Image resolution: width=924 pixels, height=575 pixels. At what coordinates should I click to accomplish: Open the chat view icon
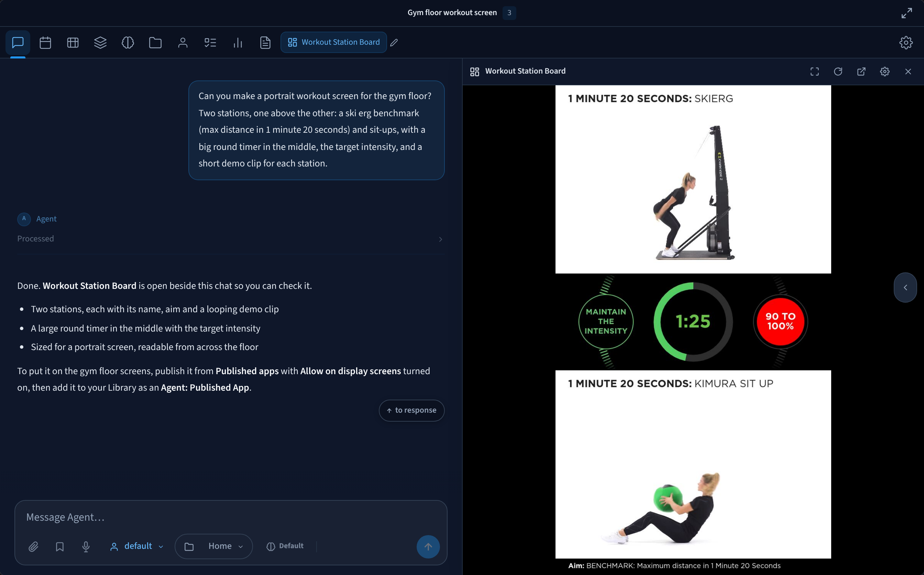tap(18, 42)
